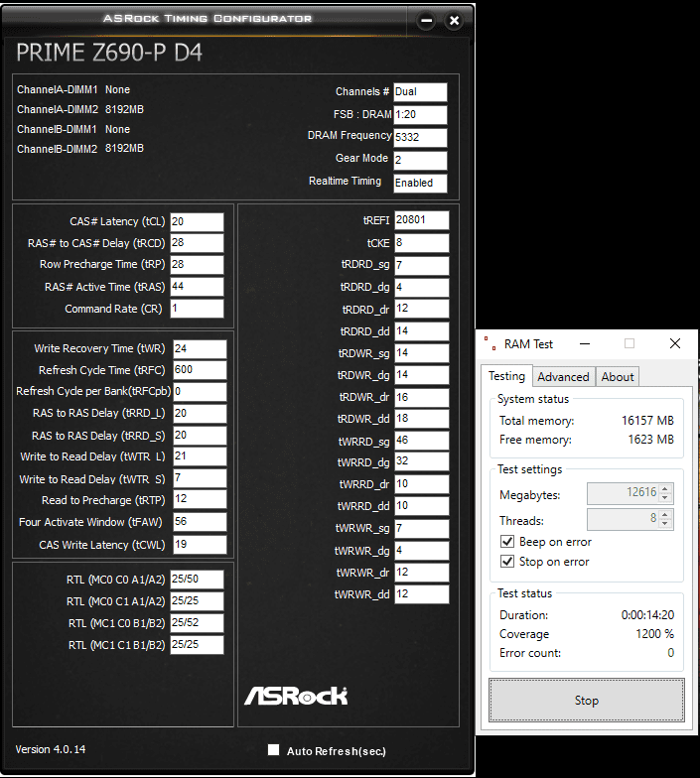
Task: Minimize the ASRock Timing Configurator window
Action: click(x=426, y=21)
